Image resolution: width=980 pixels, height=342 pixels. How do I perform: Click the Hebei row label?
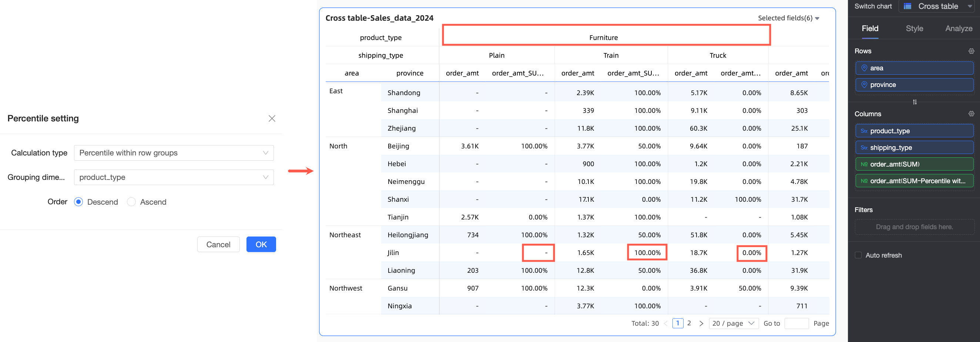396,164
